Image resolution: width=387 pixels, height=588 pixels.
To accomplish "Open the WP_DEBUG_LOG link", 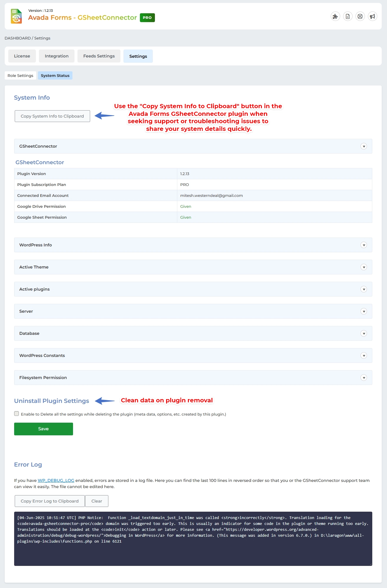I will click(x=56, y=480).
